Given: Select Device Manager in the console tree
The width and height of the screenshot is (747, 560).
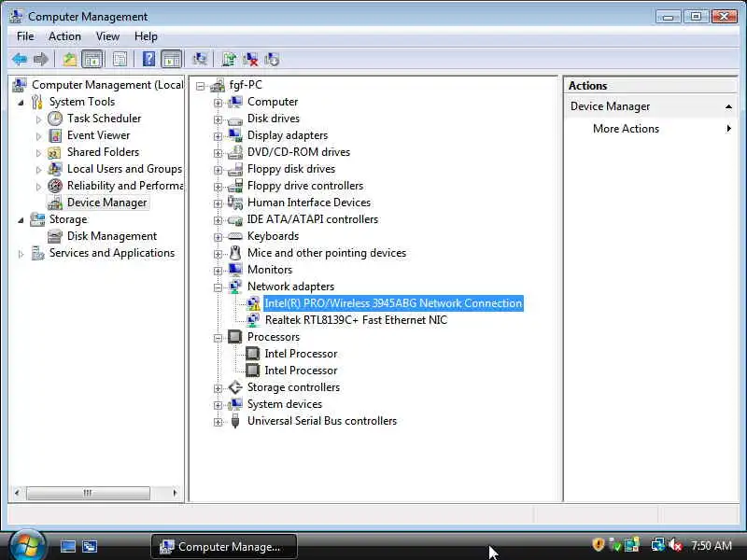Looking at the screenshot, I should coord(106,203).
